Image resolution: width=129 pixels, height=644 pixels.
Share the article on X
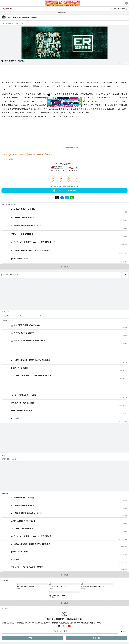(57, 198)
